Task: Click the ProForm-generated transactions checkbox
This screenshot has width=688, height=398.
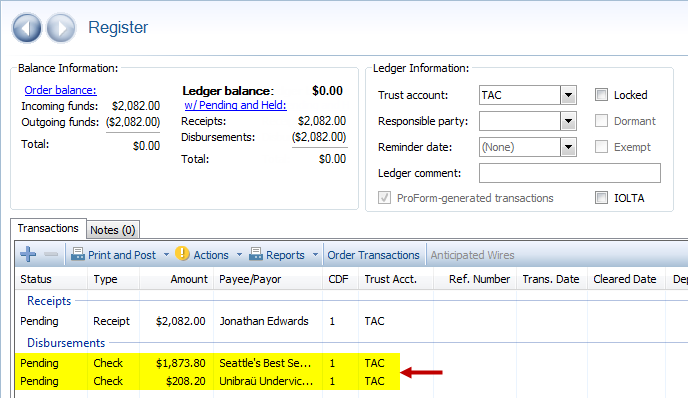Action: coord(384,197)
